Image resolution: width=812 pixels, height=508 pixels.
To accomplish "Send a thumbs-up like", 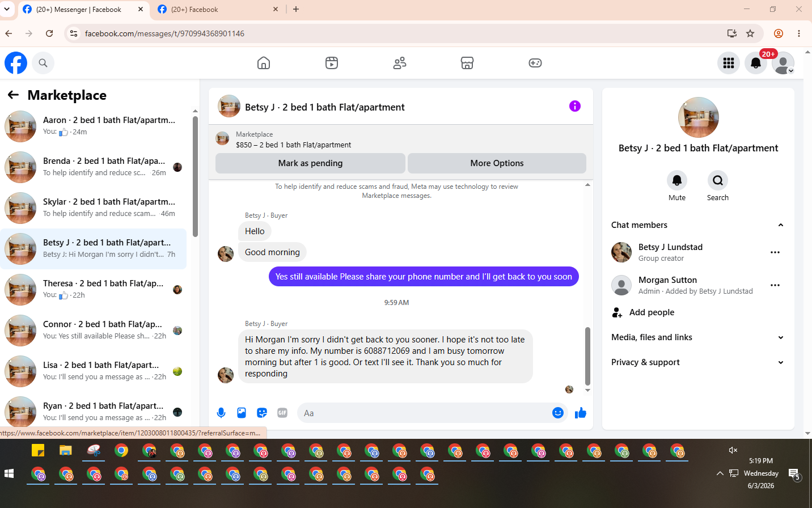I will pos(581,413).
